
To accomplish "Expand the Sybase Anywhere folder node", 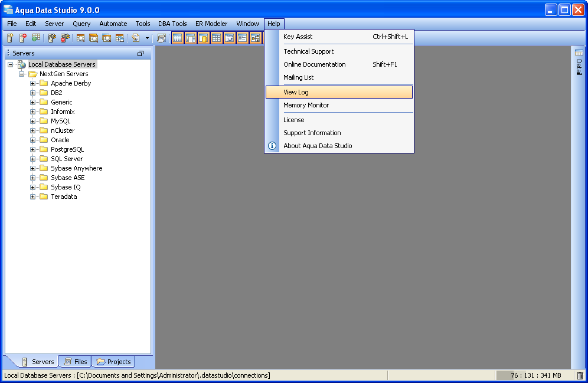I will tap(32, 169).
